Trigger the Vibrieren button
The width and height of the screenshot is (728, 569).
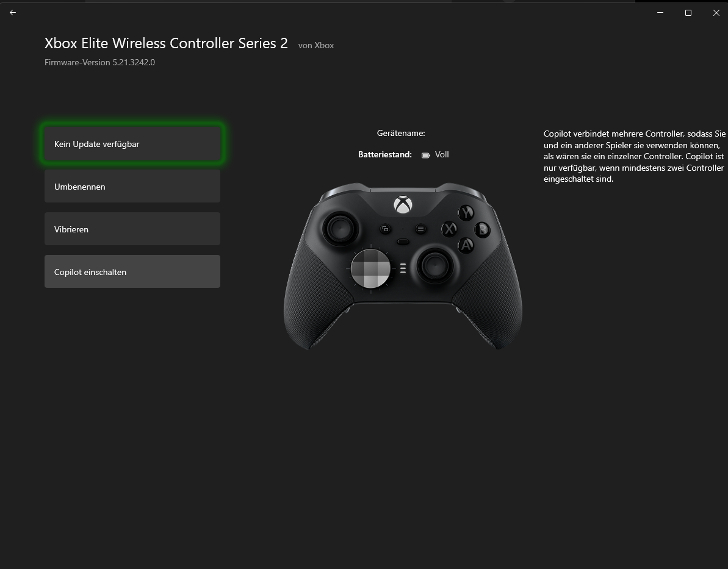(132, 229)
